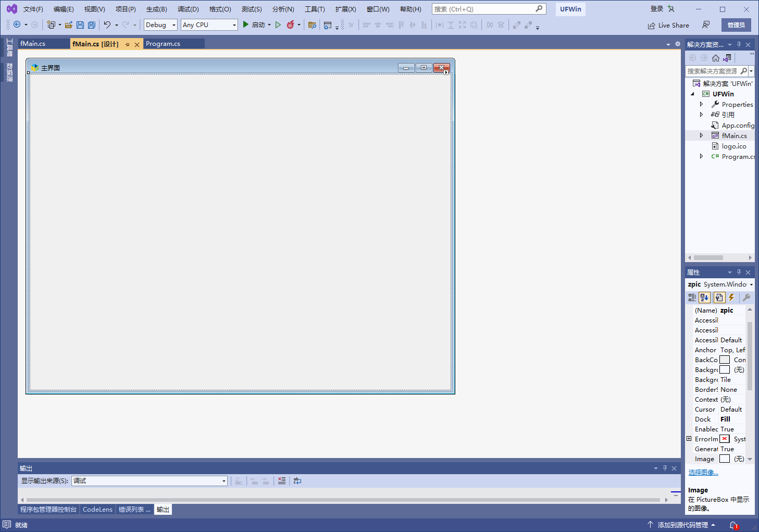The image size is (759, 532).
Task: Toggle alphabetical sort in properties panel
Action: pos(705,298)
